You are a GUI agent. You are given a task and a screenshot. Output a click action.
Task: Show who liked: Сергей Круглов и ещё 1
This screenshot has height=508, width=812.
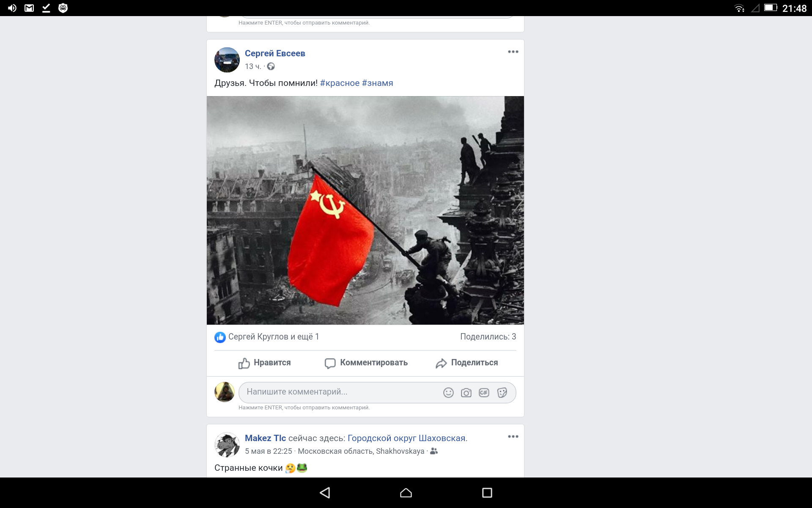pos(274,337)
